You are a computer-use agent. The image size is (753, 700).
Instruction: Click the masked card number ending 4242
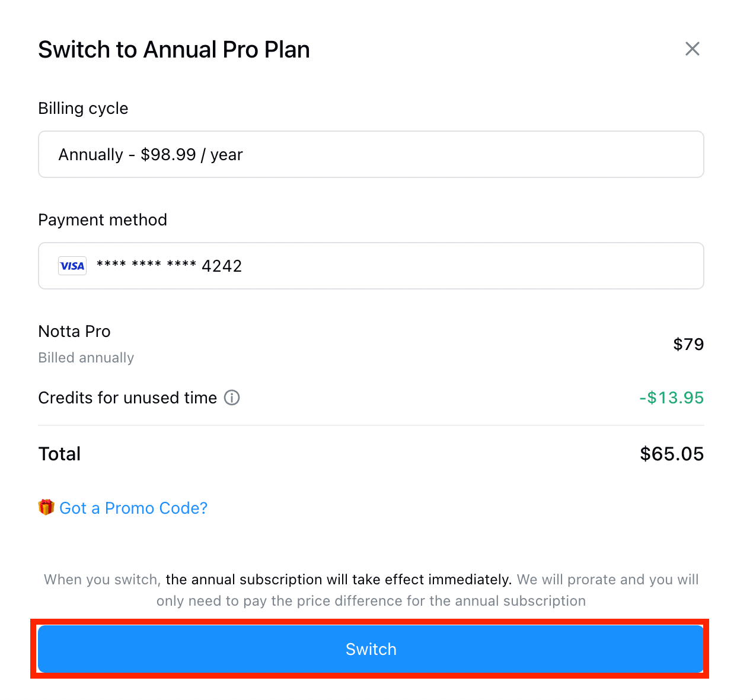[x=169, y=266]
